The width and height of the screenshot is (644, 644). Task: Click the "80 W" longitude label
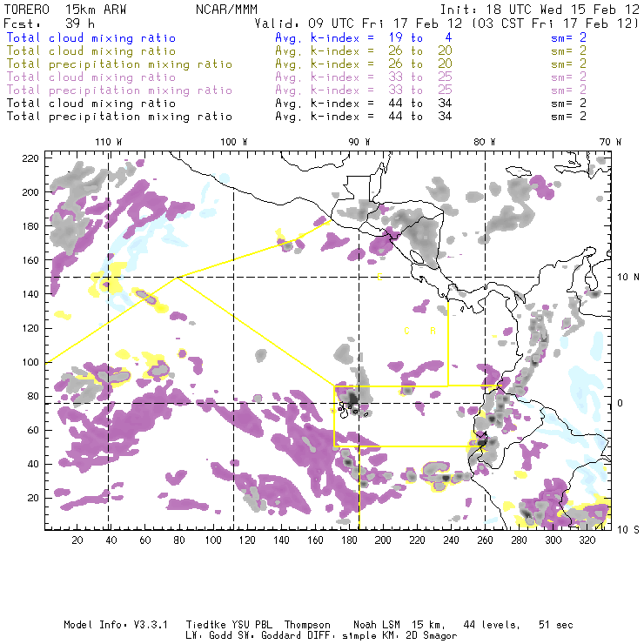484,142
